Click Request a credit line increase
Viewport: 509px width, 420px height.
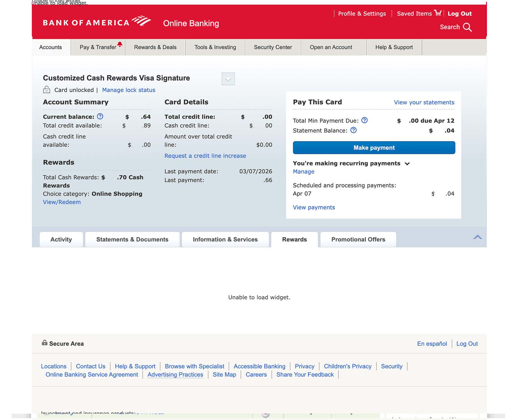click(205, 156)
